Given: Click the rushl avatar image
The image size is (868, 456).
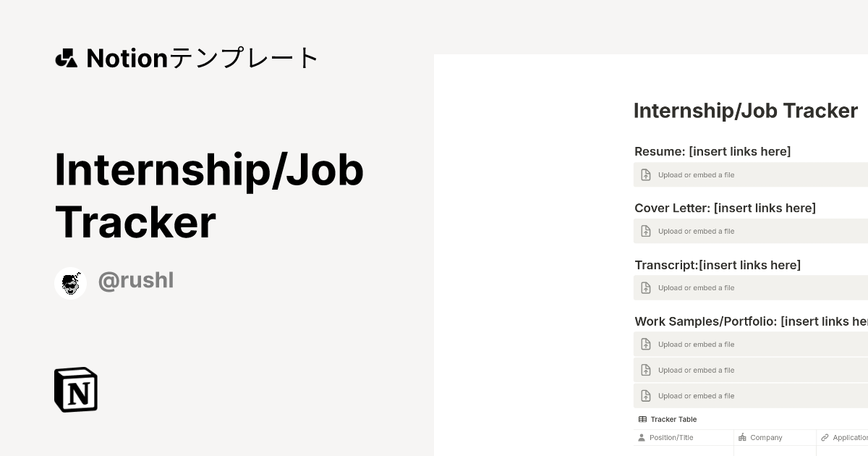Looking at the screenshot, I should point(70,282).
